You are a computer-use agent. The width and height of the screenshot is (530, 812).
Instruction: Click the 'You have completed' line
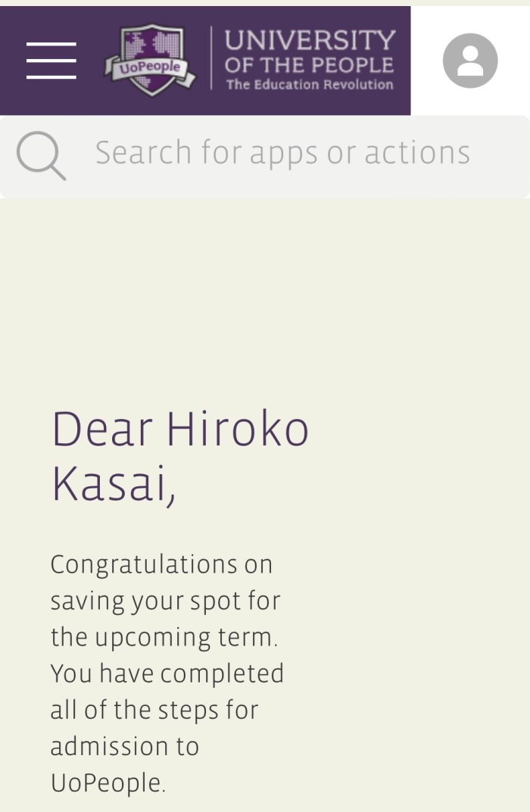coord(167,673)
